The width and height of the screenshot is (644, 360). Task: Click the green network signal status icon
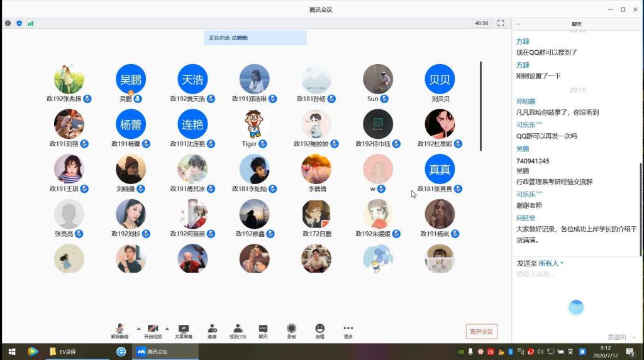30,23
